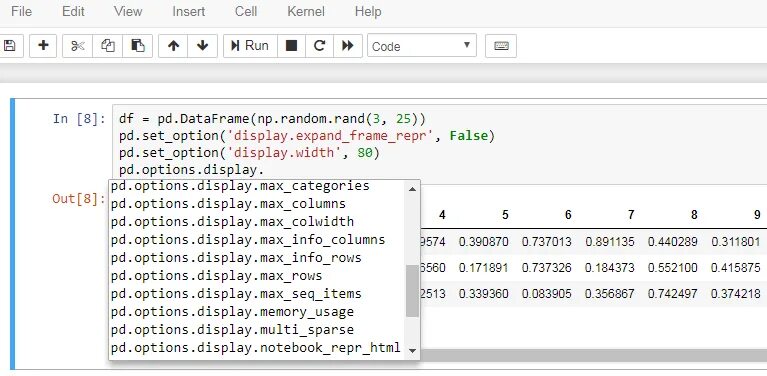Choose max_columns autocomplete suggestion
The height and width of the screenshot is (376, 767).
[257, 203]
